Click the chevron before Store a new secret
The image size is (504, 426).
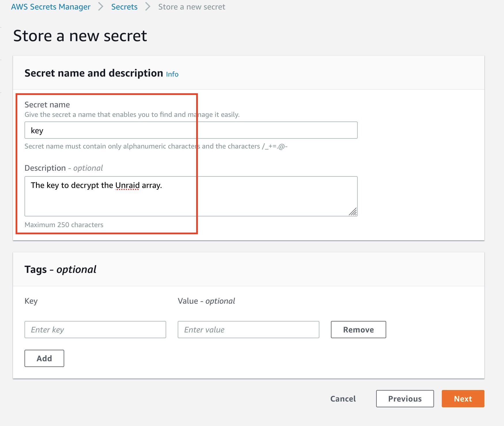coord(148,7)
